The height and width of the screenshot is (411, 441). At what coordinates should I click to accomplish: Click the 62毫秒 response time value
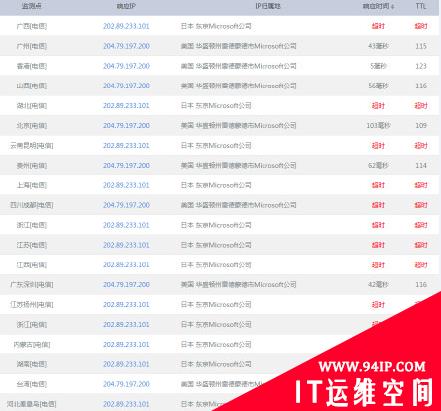coord(378,165)
